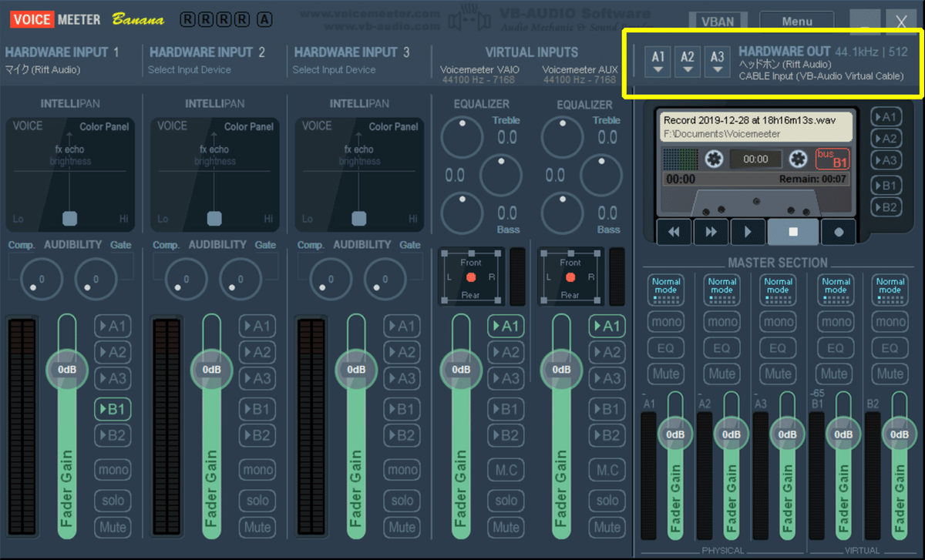Click Hardware Input 1 fader gain knob
Image resolution: width=925 pixels, height=560 pixels.
click(67, 369)
